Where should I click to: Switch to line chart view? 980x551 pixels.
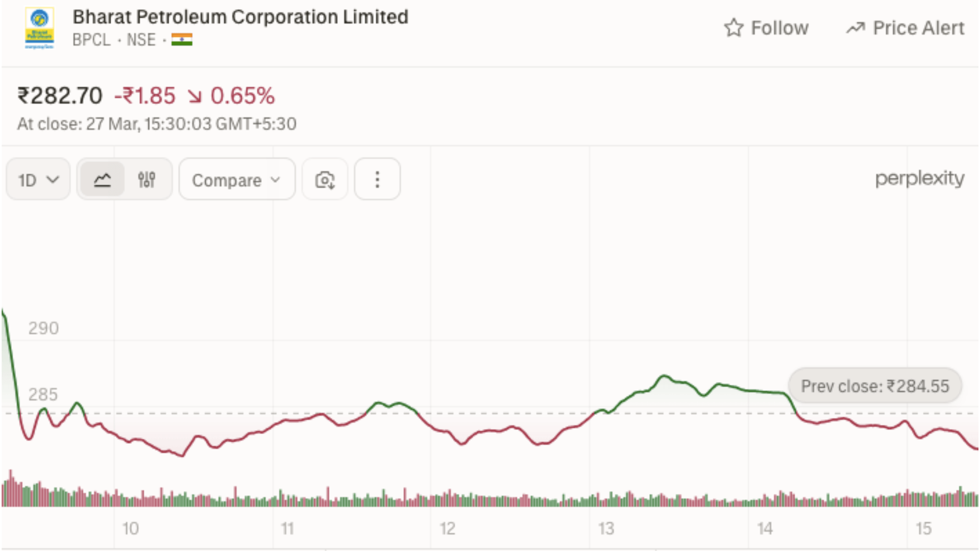point(103,180)
